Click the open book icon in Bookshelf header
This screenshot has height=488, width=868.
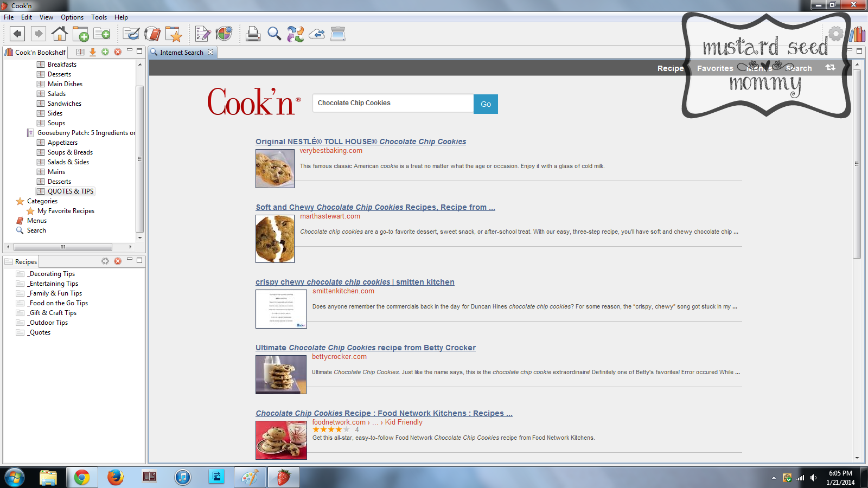tap(80, 52)
